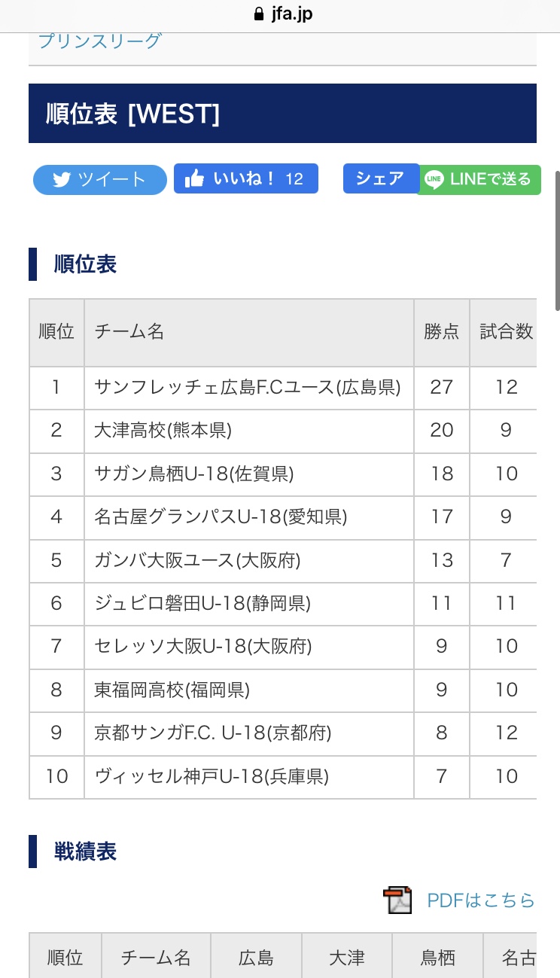Click the PDFはこちら link
The width and height of the screenshot is (560, 978).
pos(480,900)
